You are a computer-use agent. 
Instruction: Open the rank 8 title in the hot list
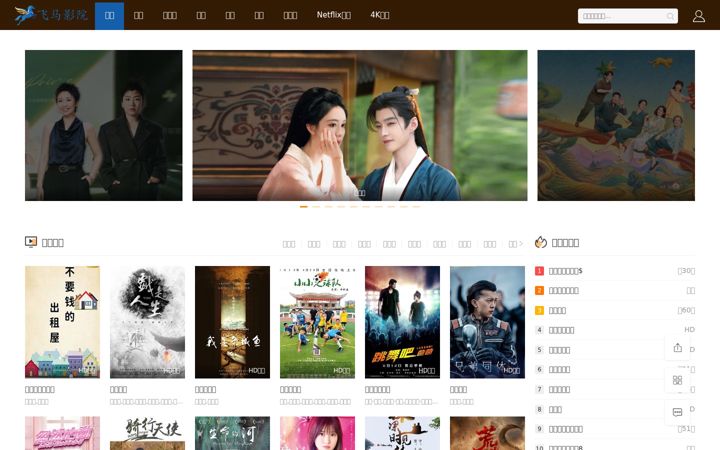pyautogui.click(x=555, y=409)
